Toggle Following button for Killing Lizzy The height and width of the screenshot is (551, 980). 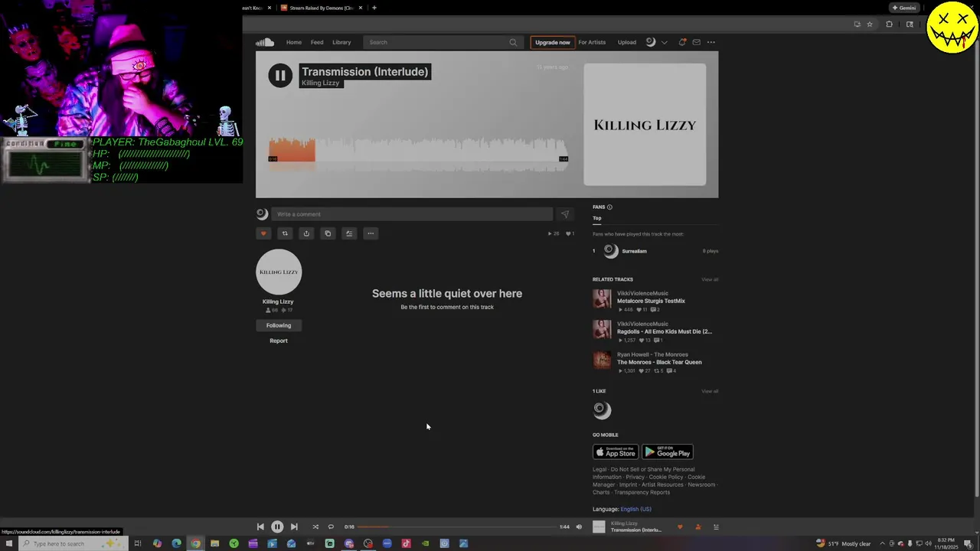[279, 325]
